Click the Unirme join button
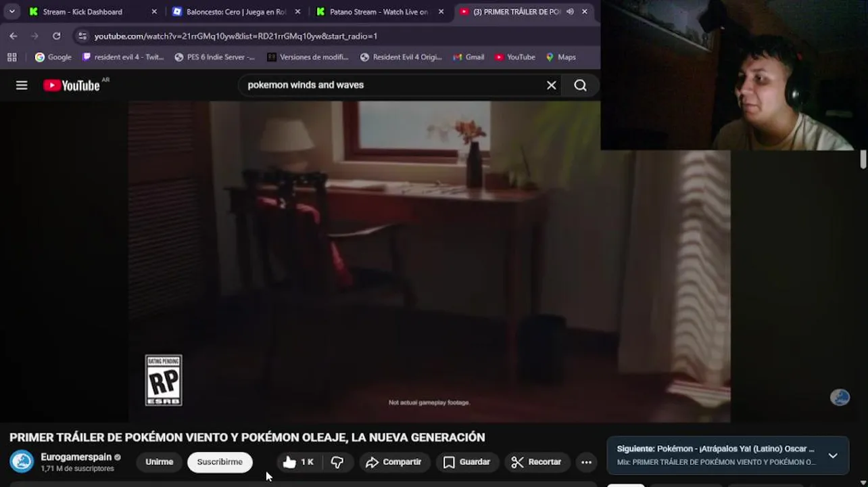The height and width of the screenshot is (487, 868). click(160, 462)
